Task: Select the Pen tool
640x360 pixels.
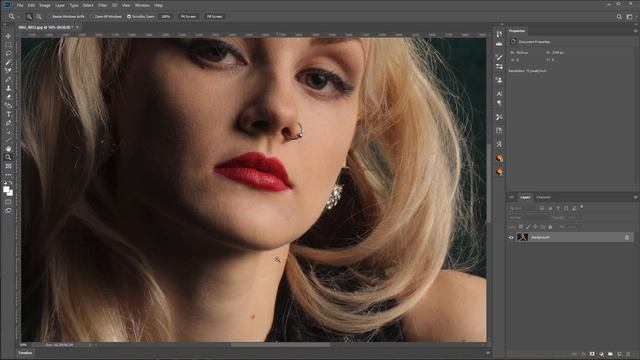Action: (8, 123)
